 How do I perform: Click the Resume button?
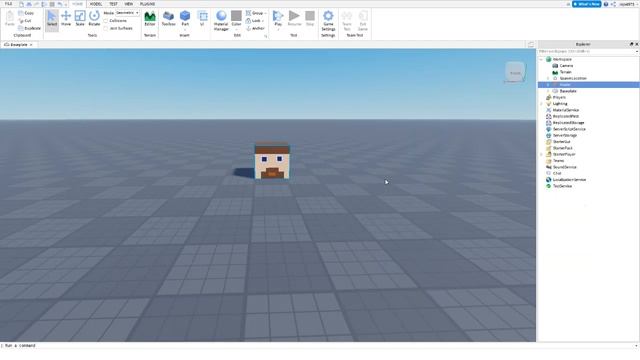[x=294, y=19]
